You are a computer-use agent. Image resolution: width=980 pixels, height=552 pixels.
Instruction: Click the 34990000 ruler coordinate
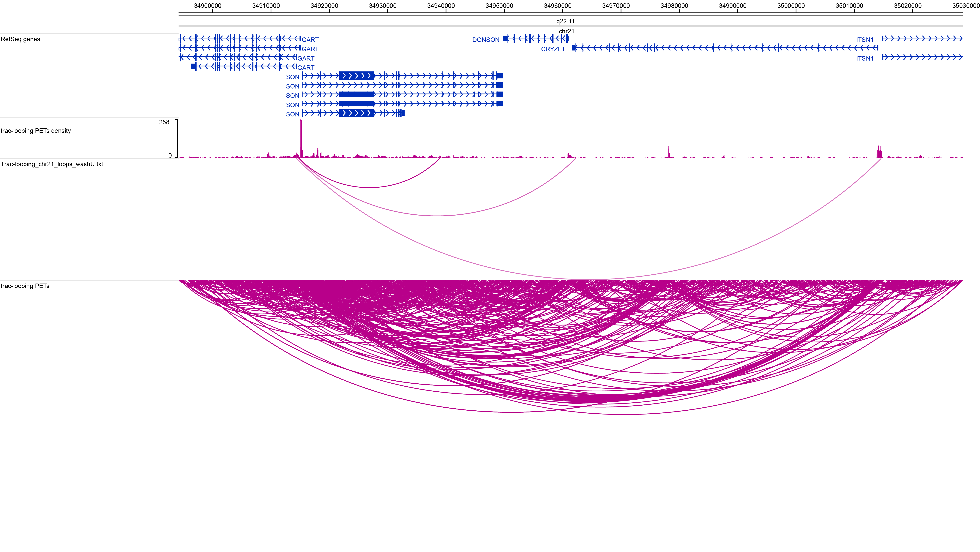pyautogui.click(x=733, y=6)
